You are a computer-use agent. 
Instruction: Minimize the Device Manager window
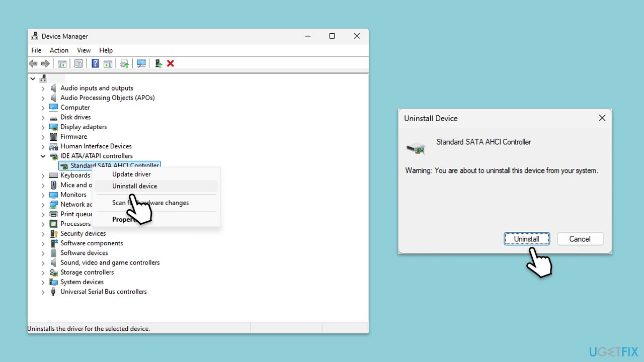[307, 36]
